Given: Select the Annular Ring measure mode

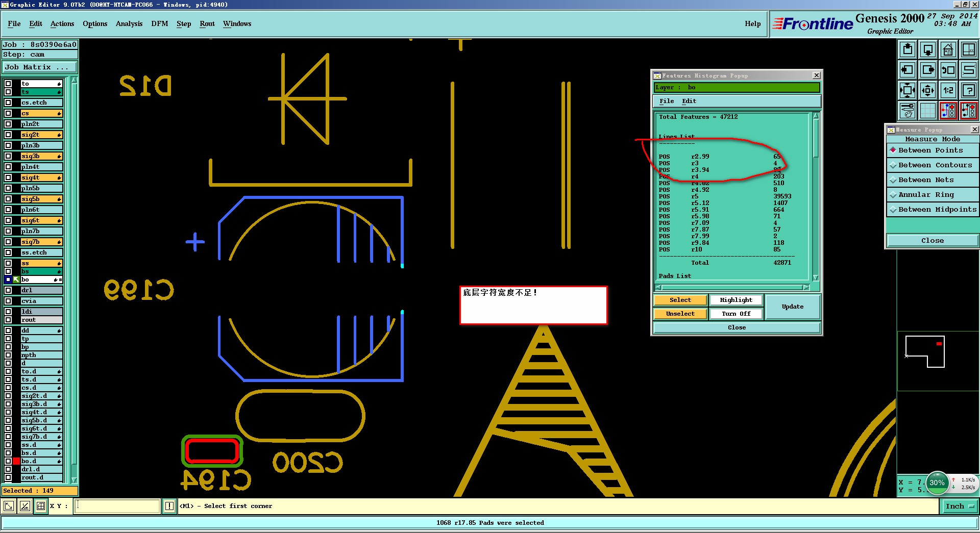Looking at the screenshot, I should [x=933, y=194].
